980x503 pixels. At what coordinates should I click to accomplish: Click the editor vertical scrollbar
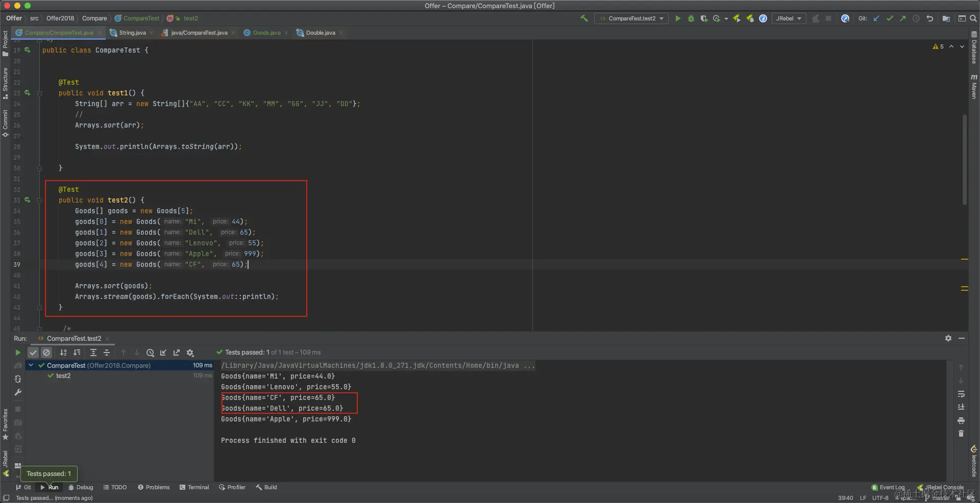[x=965, y=159]
